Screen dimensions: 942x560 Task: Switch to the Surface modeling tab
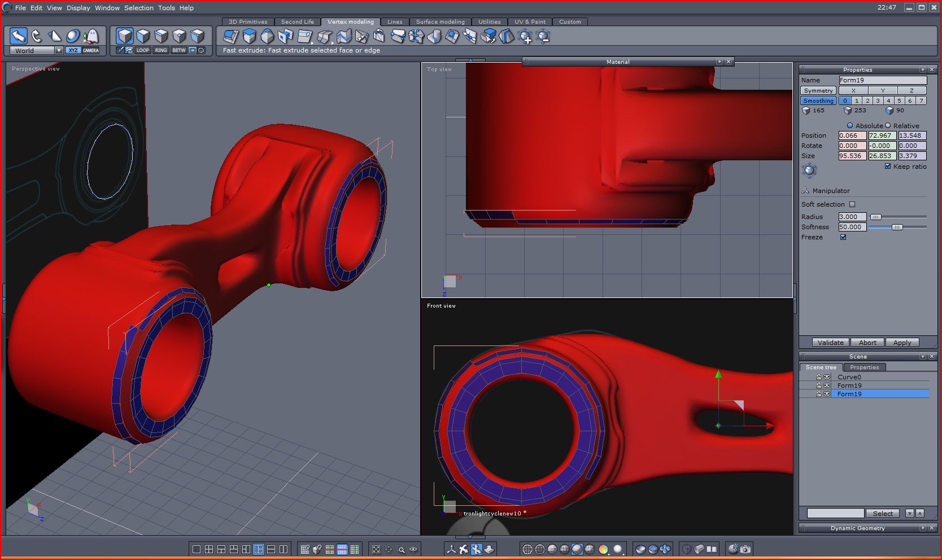(440, 22)
